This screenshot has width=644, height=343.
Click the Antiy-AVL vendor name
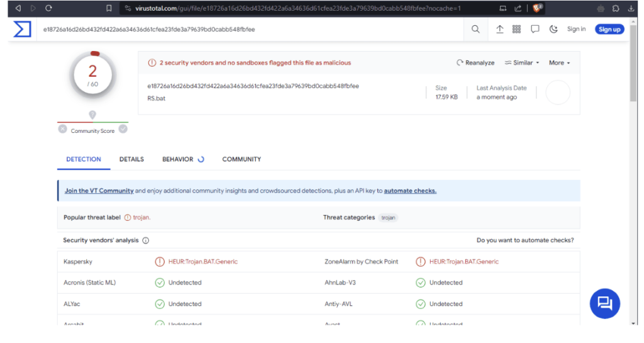coord(338,304)
